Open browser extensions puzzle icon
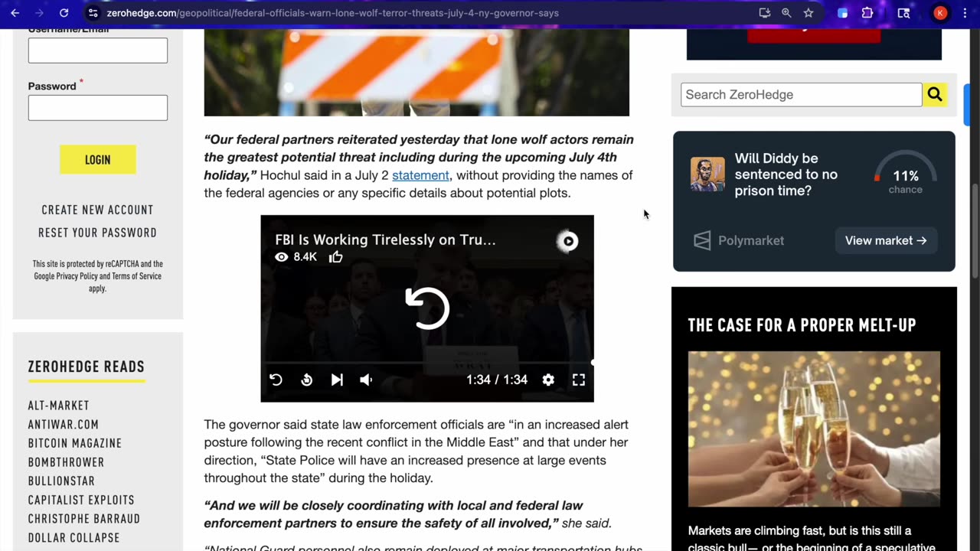This screenshot has width=980, height=551. pos(867,13)
